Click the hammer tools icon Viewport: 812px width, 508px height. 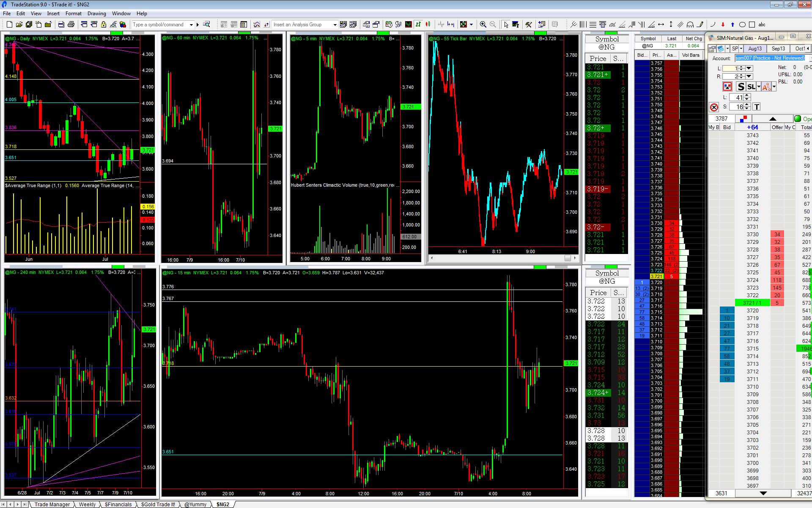click(529, 25)
